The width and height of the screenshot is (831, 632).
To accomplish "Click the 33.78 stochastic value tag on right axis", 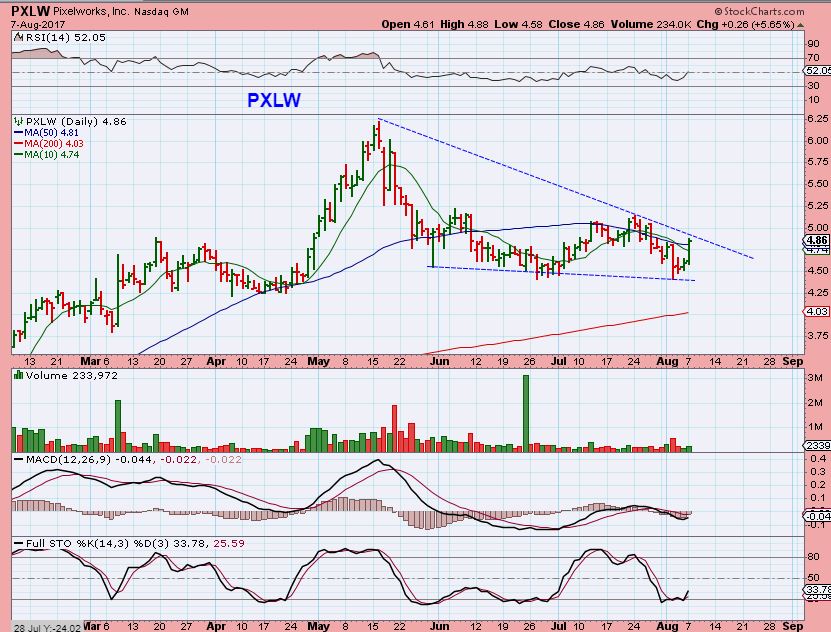I will (x=817, y=589).
